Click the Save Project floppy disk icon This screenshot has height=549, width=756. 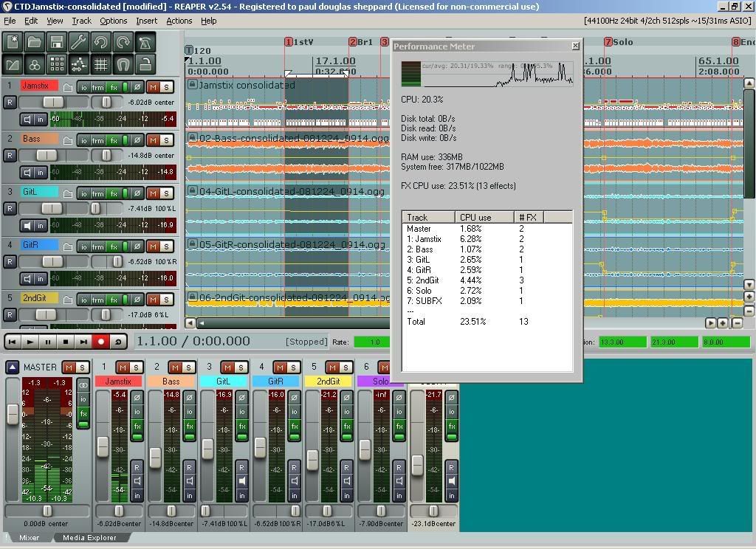click(56, 41)
